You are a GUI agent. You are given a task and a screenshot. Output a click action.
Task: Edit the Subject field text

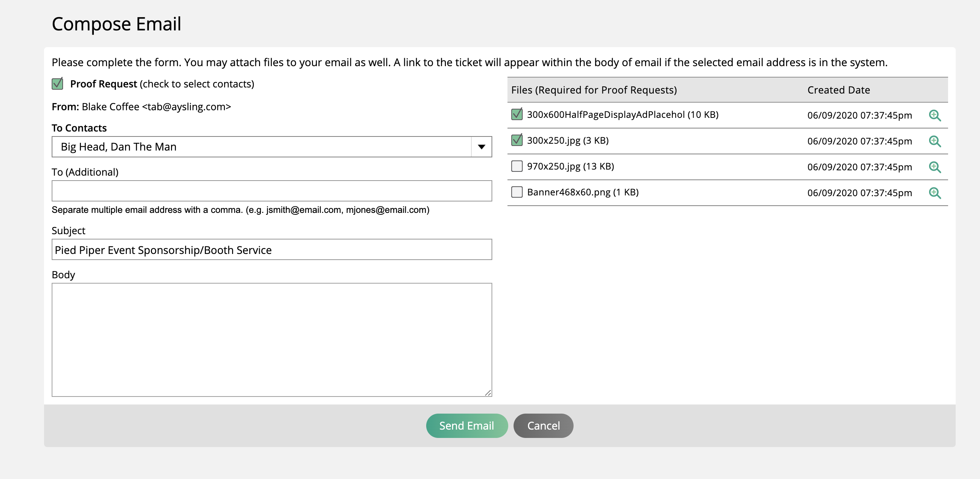click(272, 250)
